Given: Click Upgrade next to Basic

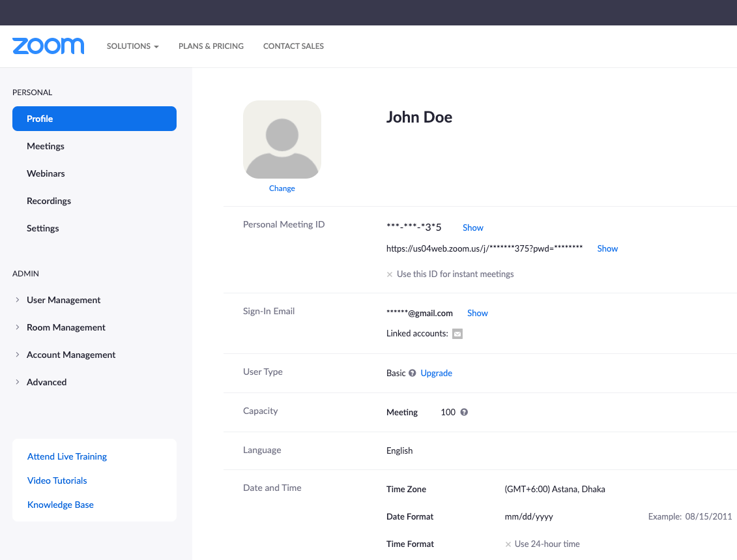Looking at the screenshot, I should click(436, 374).
